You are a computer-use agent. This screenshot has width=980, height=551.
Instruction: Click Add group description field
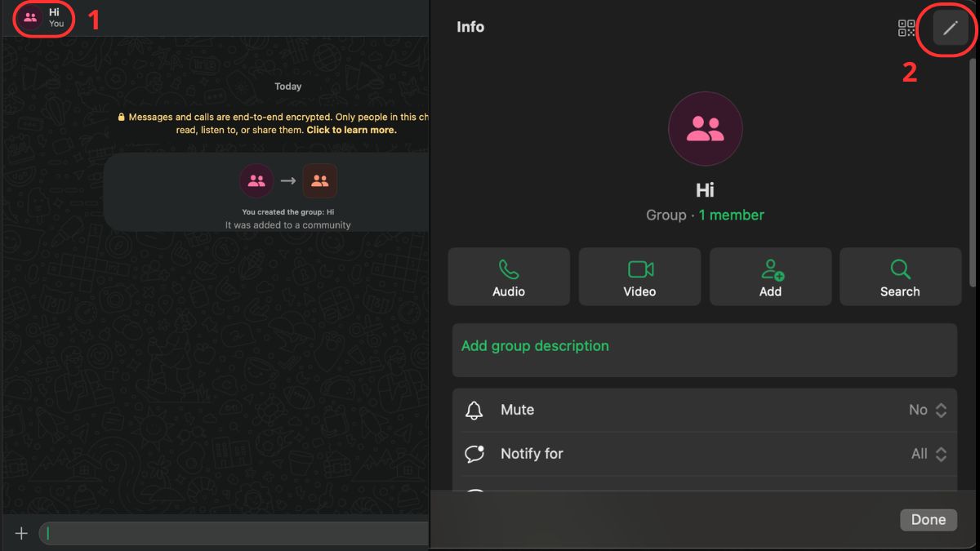(705, 350)
